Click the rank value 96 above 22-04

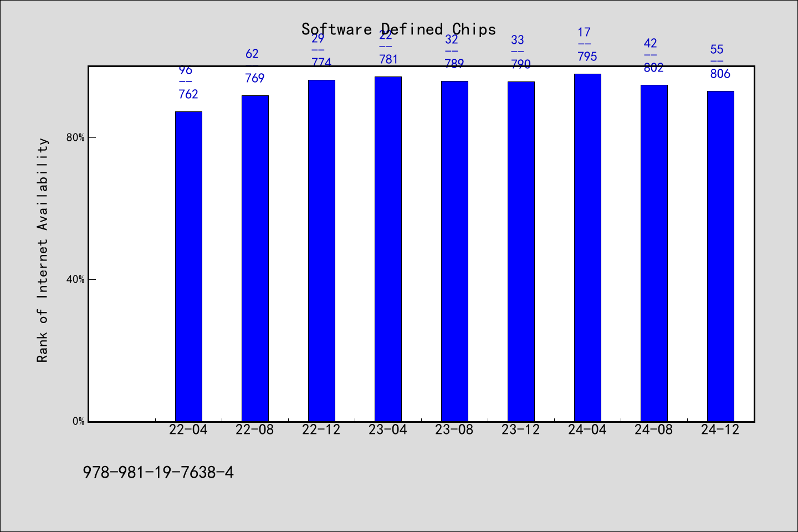click(186, 70)
